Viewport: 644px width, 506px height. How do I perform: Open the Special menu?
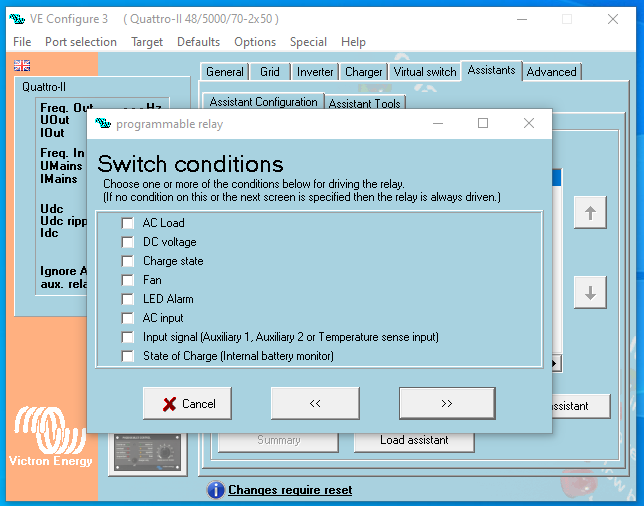tap(308, 42)
